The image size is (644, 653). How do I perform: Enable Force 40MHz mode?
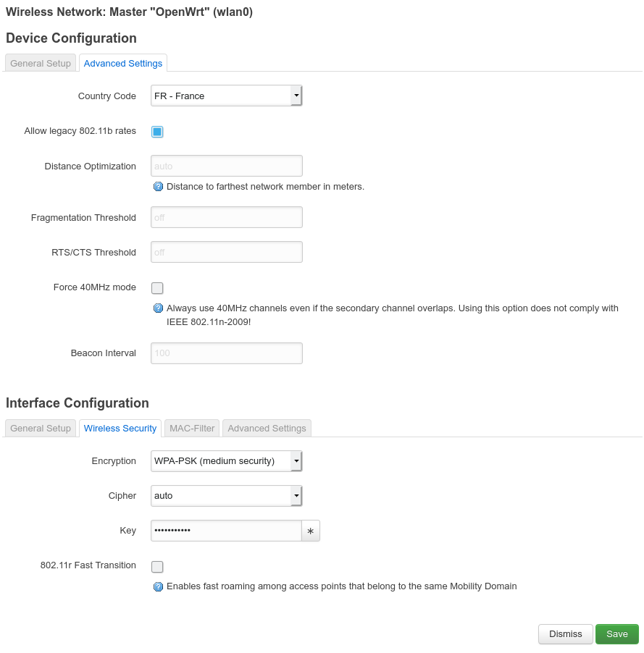tap(157, 287)
